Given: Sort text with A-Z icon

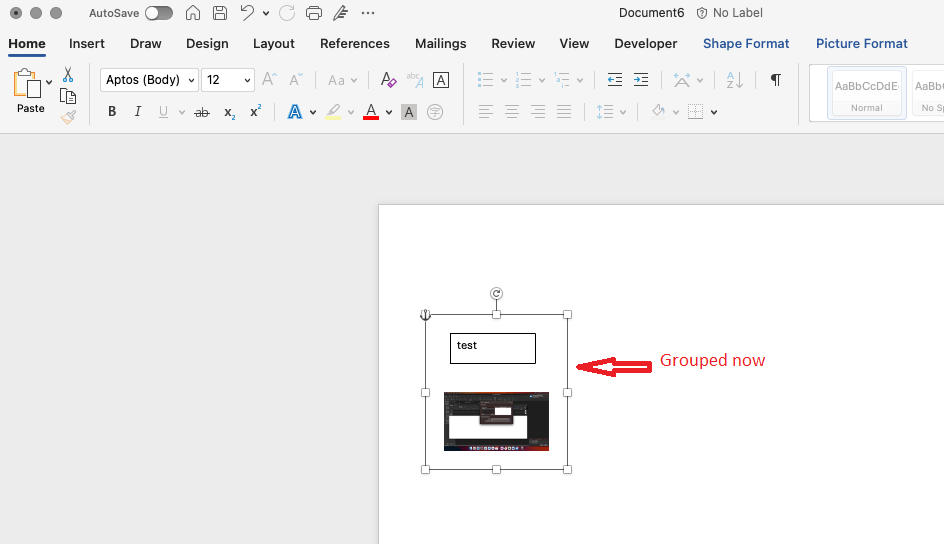Looking at the screenshot, I should pyautogui.click(x=734, y=79).
